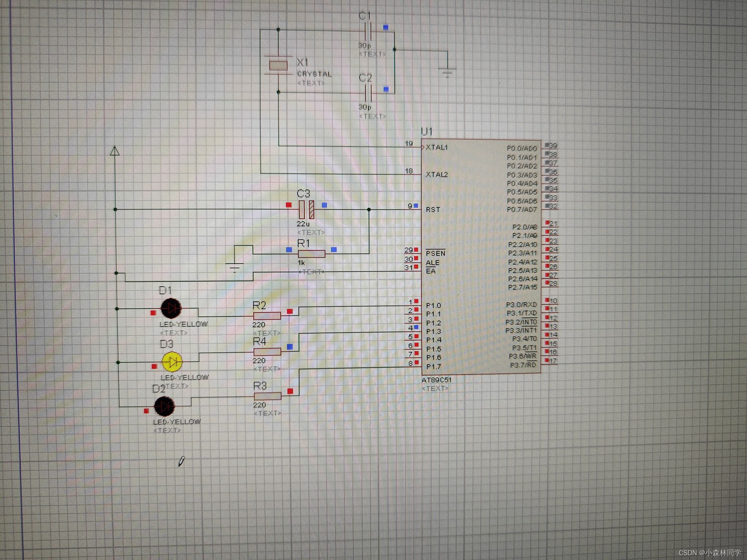Select ground symbol left of R1
This screenshot has width=747, height=560.
[235, 268]
